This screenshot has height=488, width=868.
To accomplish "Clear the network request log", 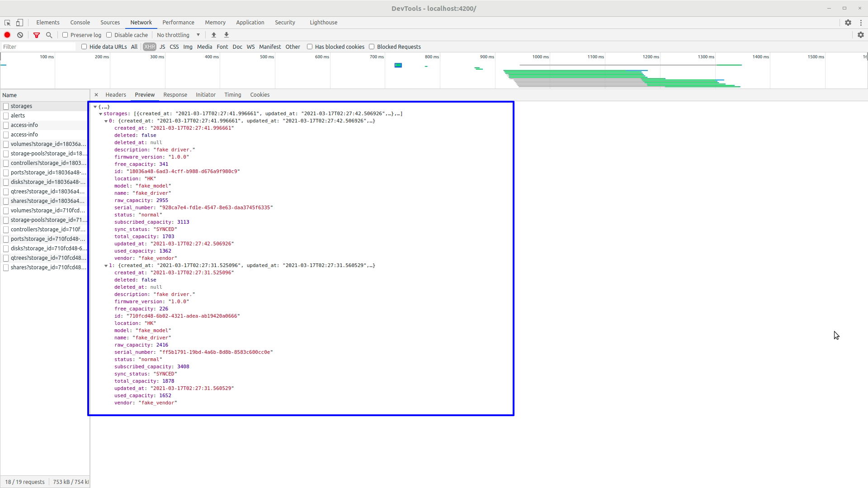I will [20, 35].
